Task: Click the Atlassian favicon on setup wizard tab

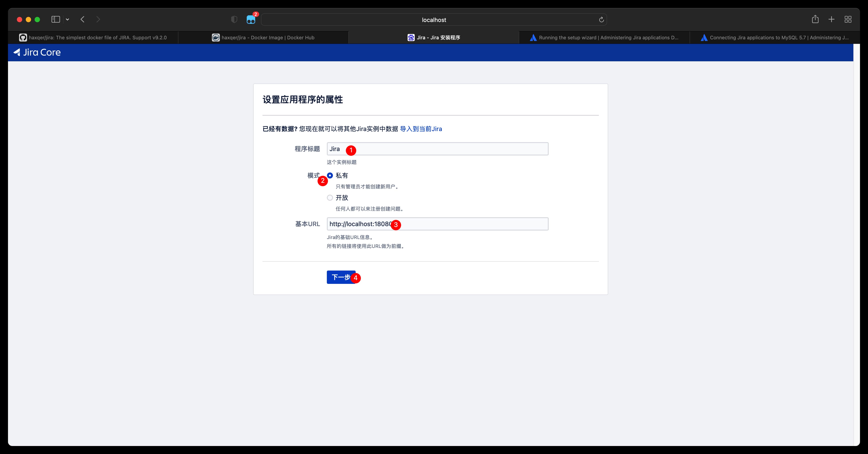Action: click(x=533, y=38)
